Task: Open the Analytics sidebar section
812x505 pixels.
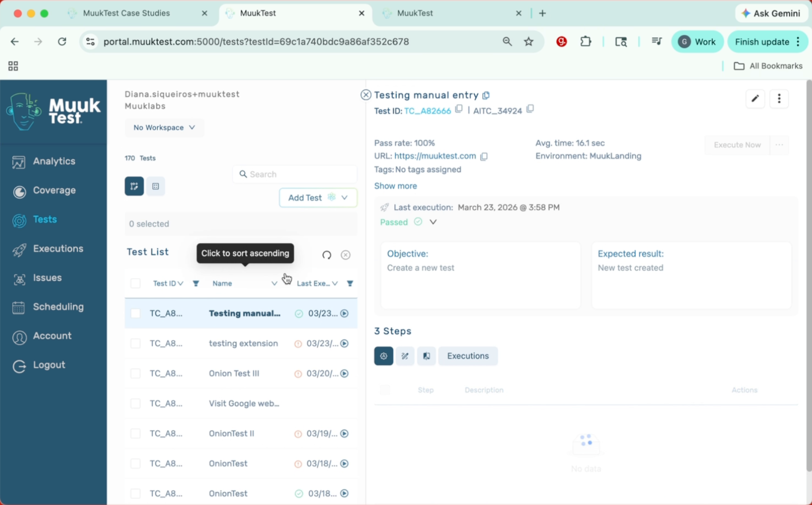Action: tap(44, 162)
